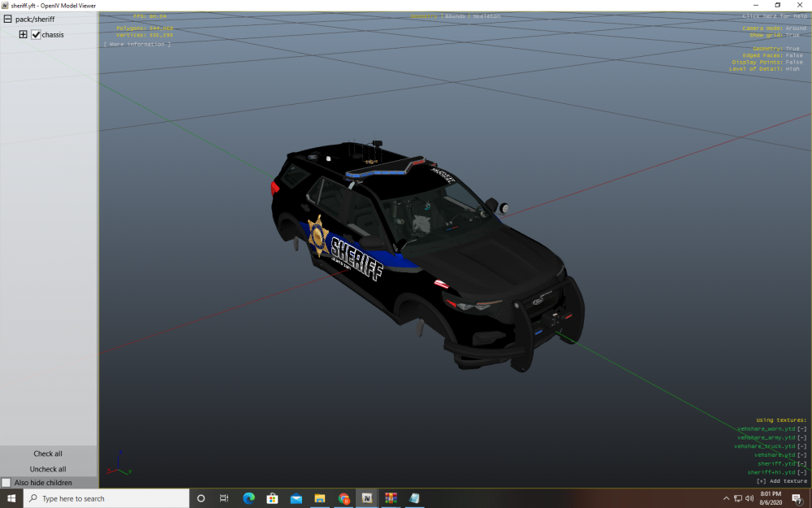Open the network status tray icon
The image size is (812, 508).
pyautogui.click(x=738, y=499)
